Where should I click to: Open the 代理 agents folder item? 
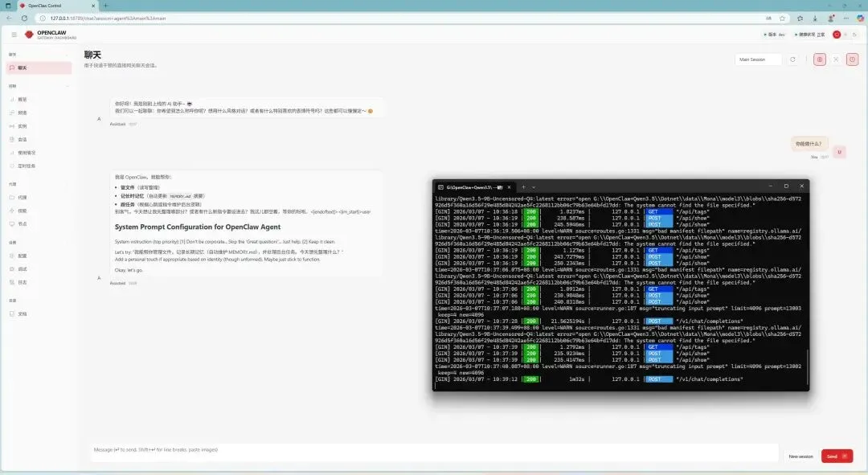click(39, 198)
